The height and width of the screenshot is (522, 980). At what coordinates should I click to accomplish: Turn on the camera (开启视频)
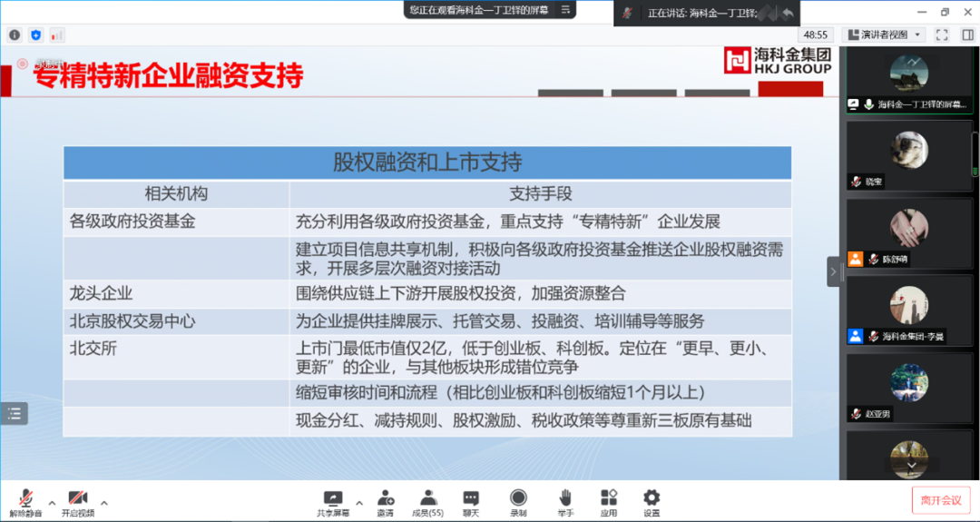pyautogui.click(x=78, y=500)
